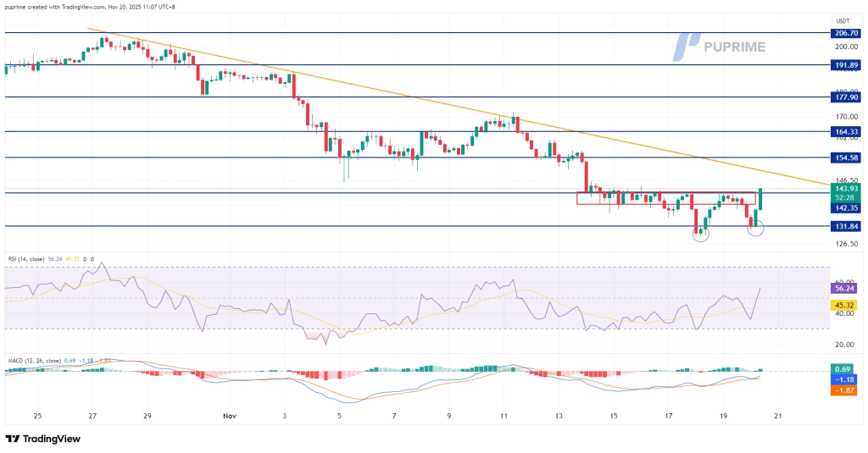Click the 206.70 price level label
Screen dimensions: 868x453
click(x=844, y=33)
